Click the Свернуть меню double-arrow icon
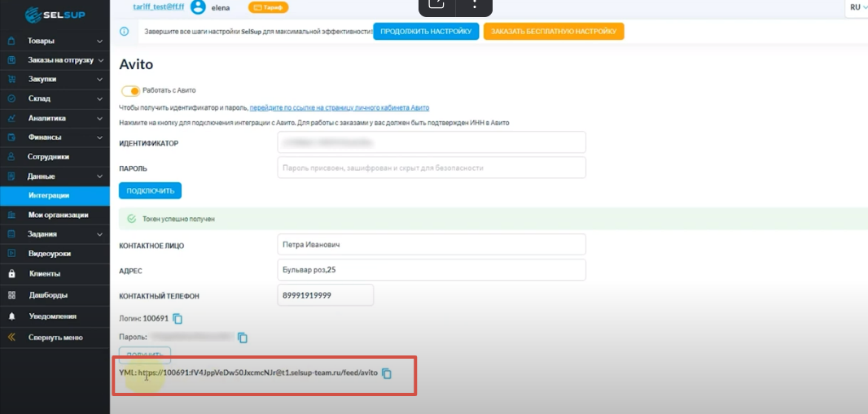Viewport: 868px width, 414px height. 11,338
